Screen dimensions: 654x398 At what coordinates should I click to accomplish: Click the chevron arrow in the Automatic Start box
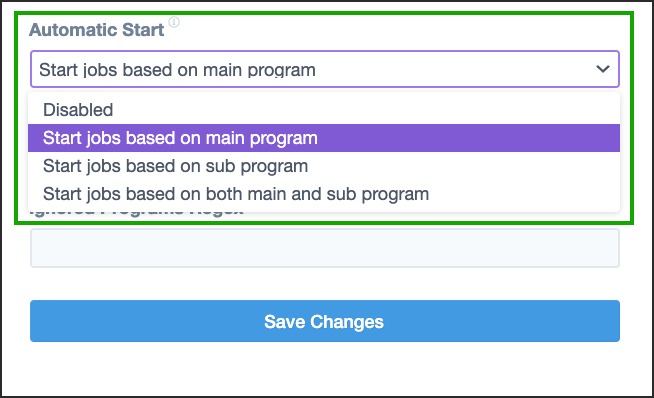tap(603, 69)
